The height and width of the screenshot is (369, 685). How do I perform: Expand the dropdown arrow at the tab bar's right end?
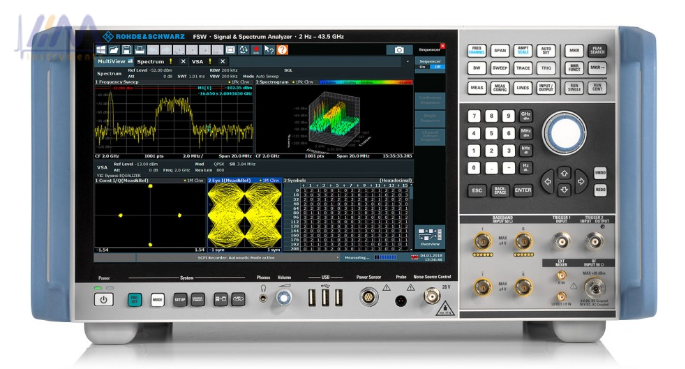click(x=407, y=62)
